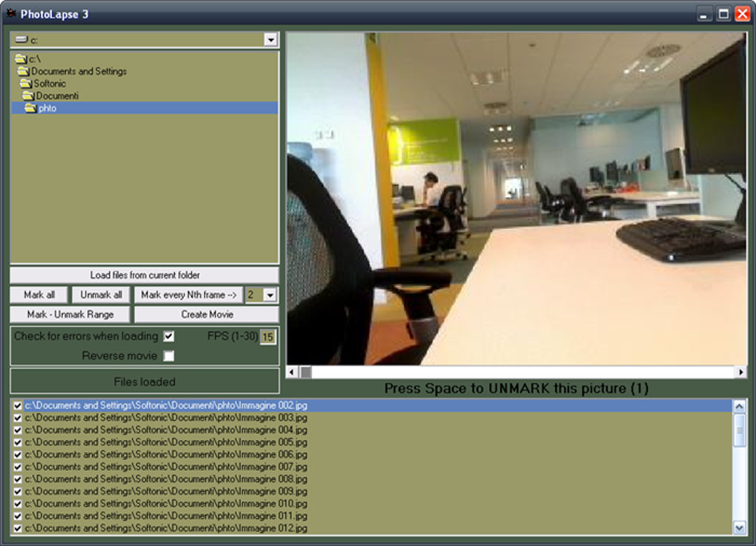The width and height of the screenshot is (756, 546).
Task: Uncheck Immagine 011.jpg checkbox
Action: pyautogui.click(x=17, y=516)
